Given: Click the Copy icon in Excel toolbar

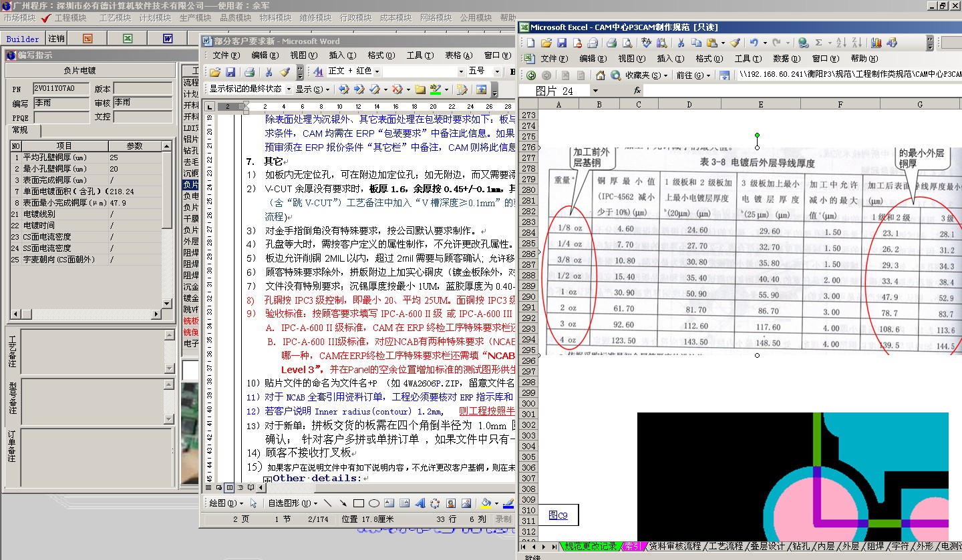Looking at the screenshot, I should click(x=696, y=43).
